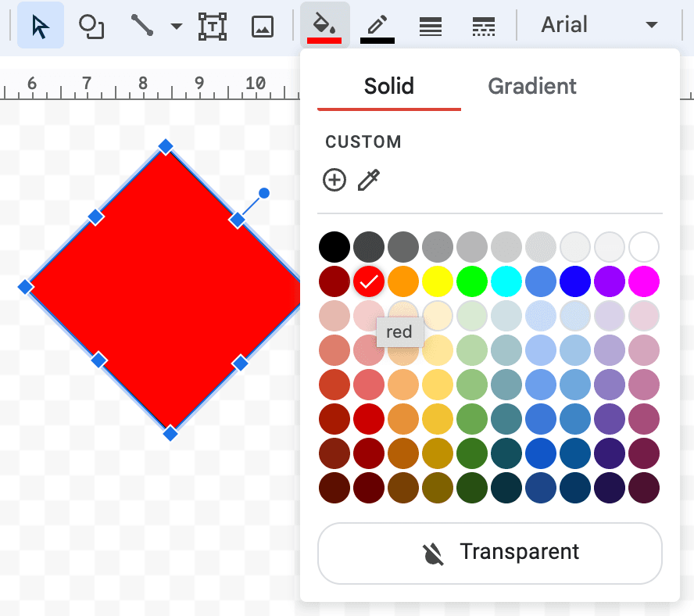Select the Line tool

(142, 26)
